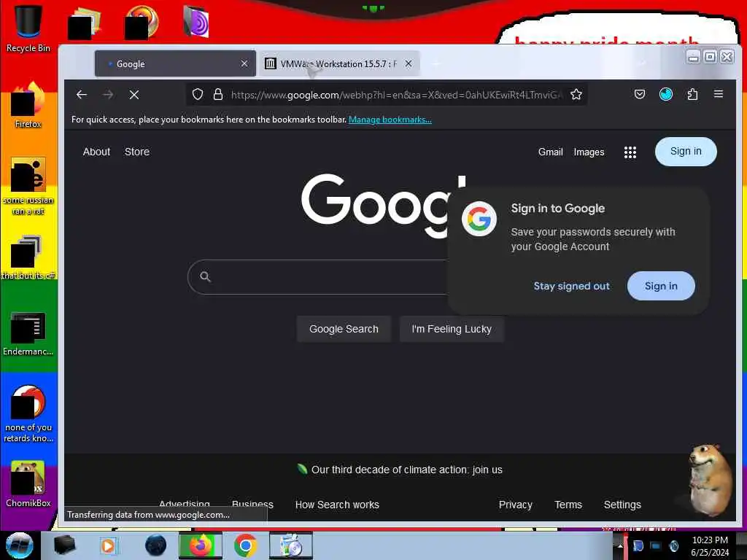Viewport: 747px width, 560px height.
Task: Click the Google logo doodle
Action: click(x=384, y=205)
